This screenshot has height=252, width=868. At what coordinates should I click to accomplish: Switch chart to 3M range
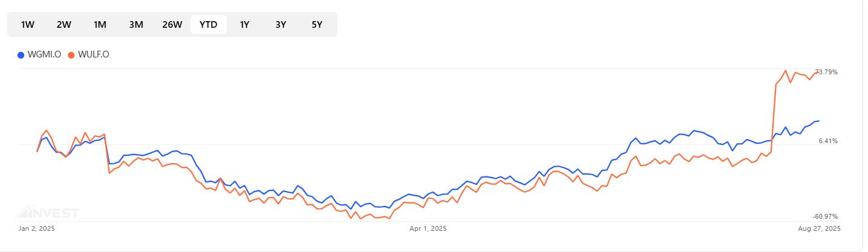pos(136,25)
